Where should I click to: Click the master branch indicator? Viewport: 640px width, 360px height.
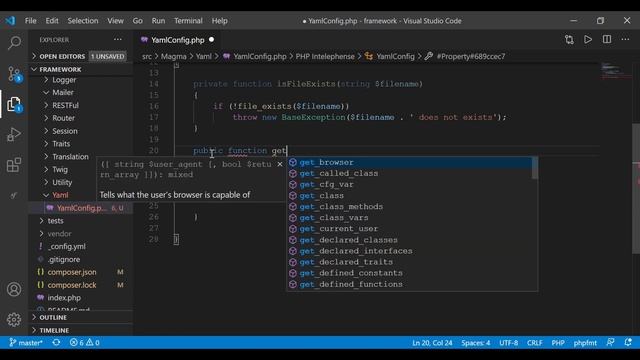pyautogui.click(x=26, y=342)
